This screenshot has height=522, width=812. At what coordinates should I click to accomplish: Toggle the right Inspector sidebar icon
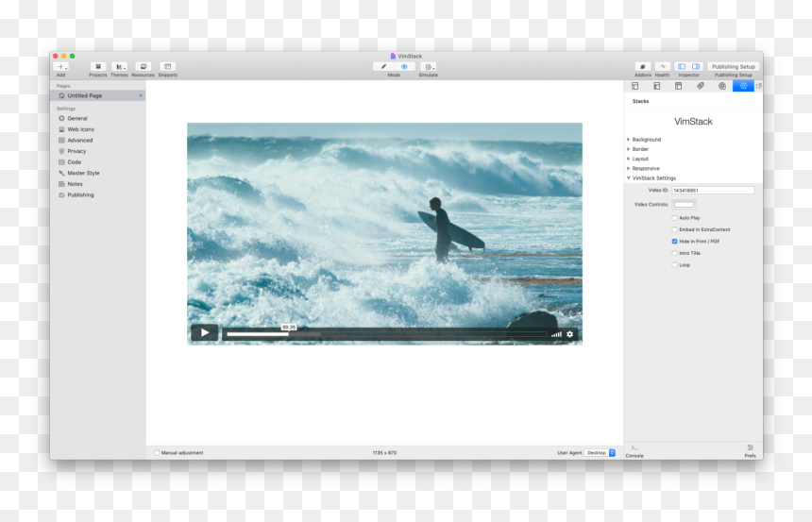(x=696, y=67)
